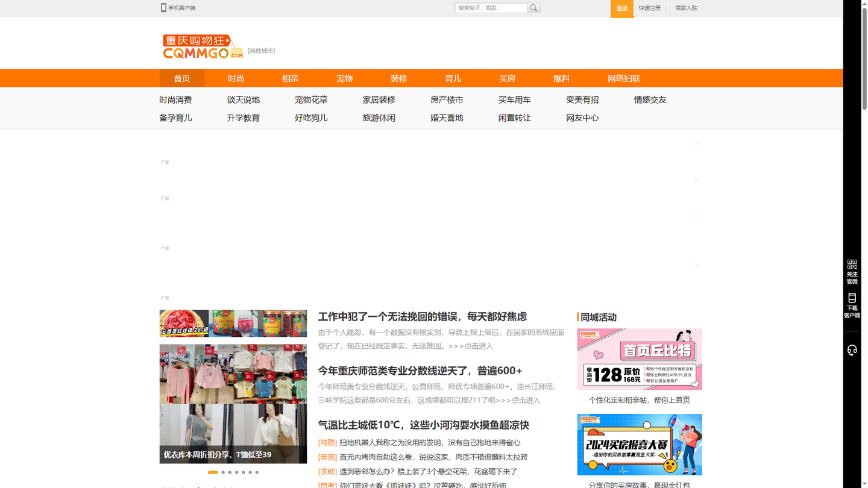Click the search magnifier button

pyautogui.click(x=533, y=8)
